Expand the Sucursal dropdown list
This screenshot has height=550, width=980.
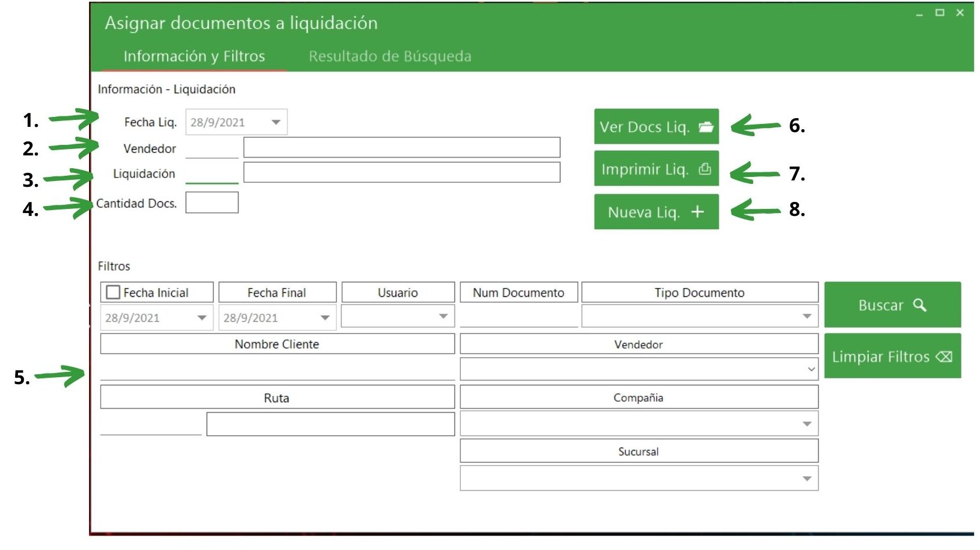807,478
